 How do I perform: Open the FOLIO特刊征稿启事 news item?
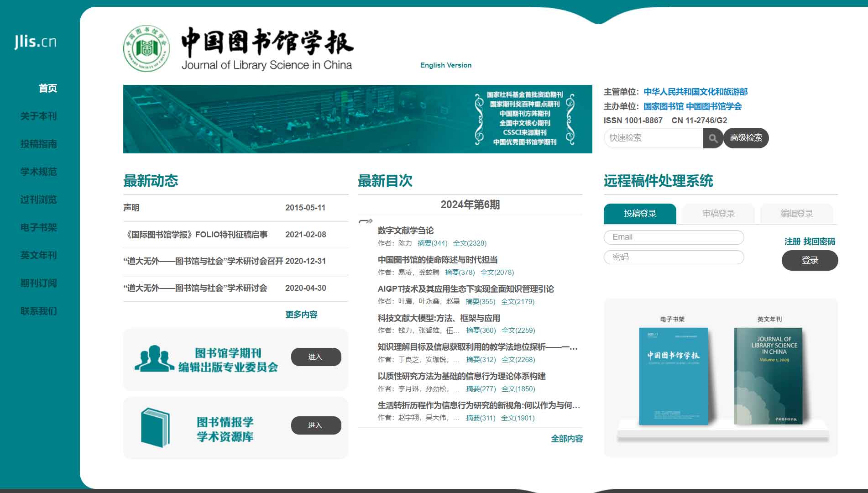(195, 235)
